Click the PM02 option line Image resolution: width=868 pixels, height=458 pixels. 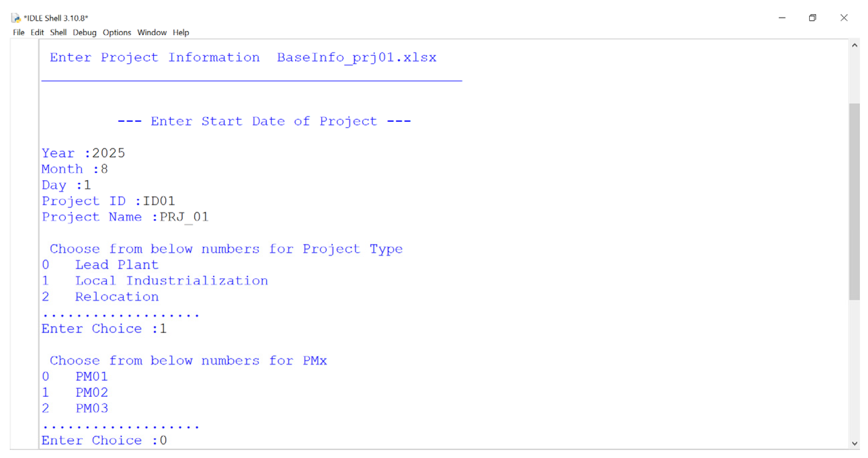coord(75,393)
